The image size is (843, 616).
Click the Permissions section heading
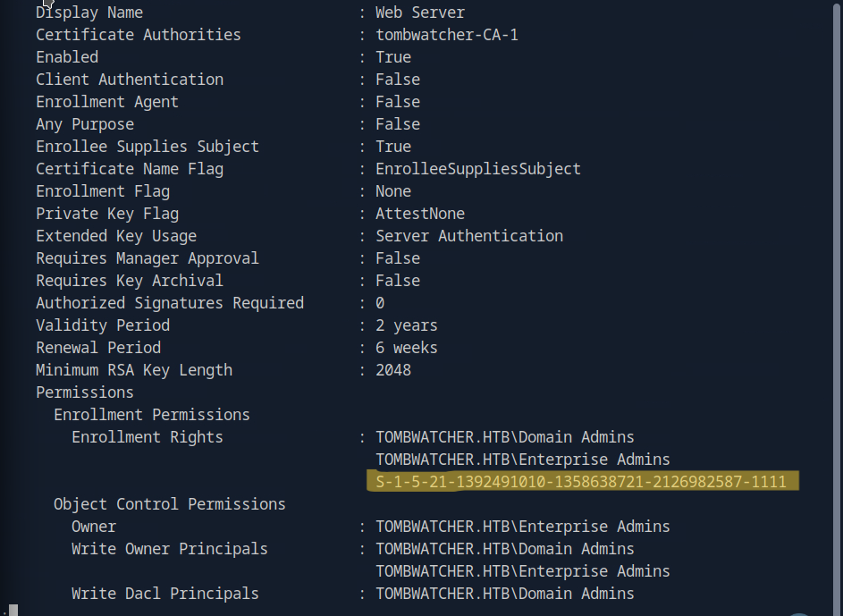[x=84, y=392]
